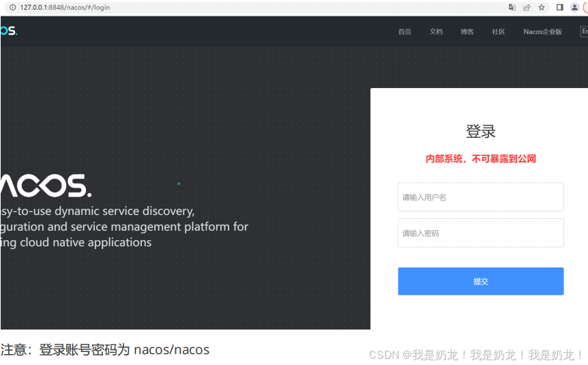The height and width of the screenshot is (365, 588).
Task: Click the 登录 heading text
Action: (x=481, y=131)
